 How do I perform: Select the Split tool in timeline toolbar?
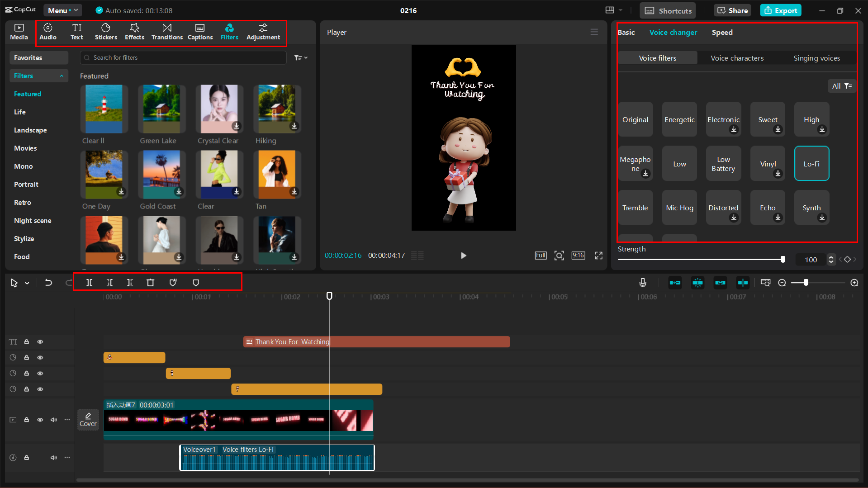click(x=89, y=283)
